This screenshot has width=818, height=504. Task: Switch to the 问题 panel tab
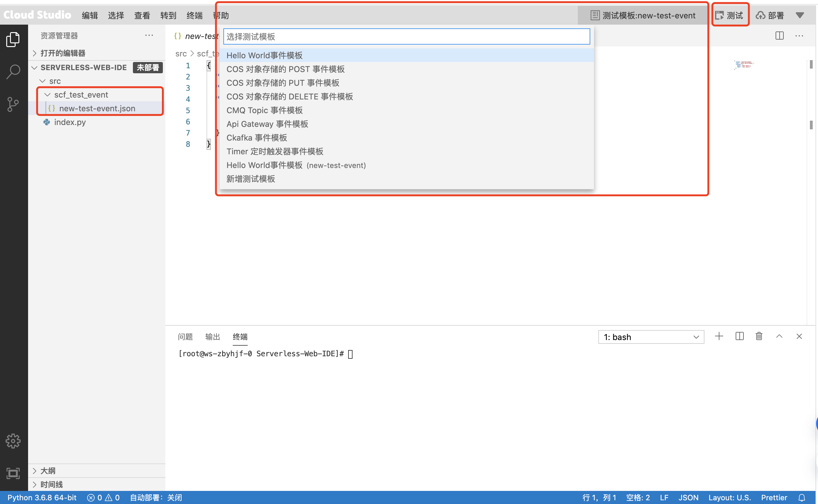pyautogui.click(x=185, y=337)
